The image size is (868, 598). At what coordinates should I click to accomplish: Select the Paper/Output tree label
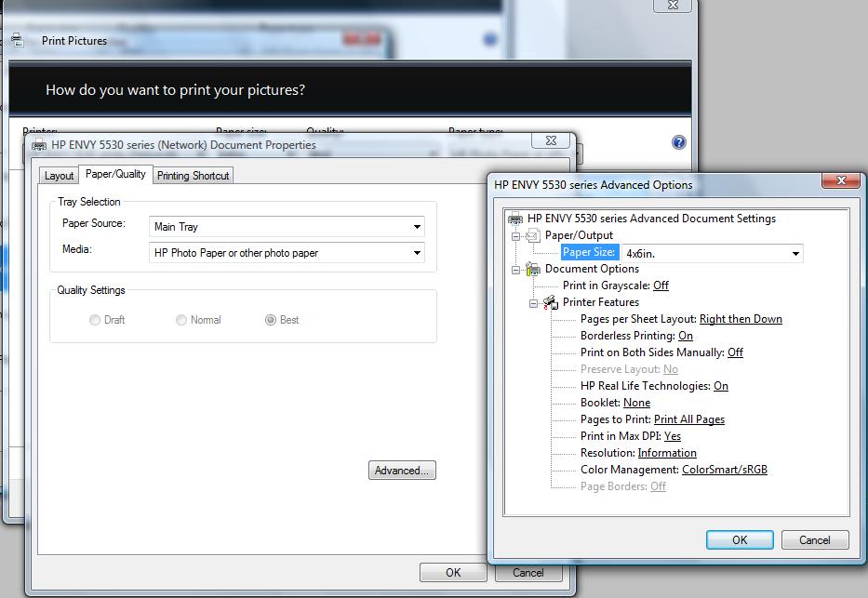579,235
